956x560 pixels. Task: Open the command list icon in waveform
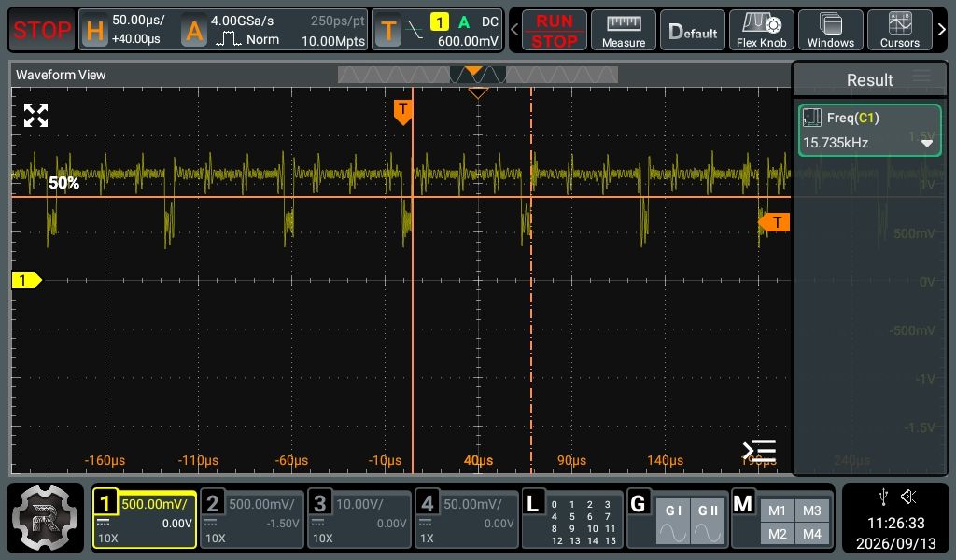pos(759,451)
